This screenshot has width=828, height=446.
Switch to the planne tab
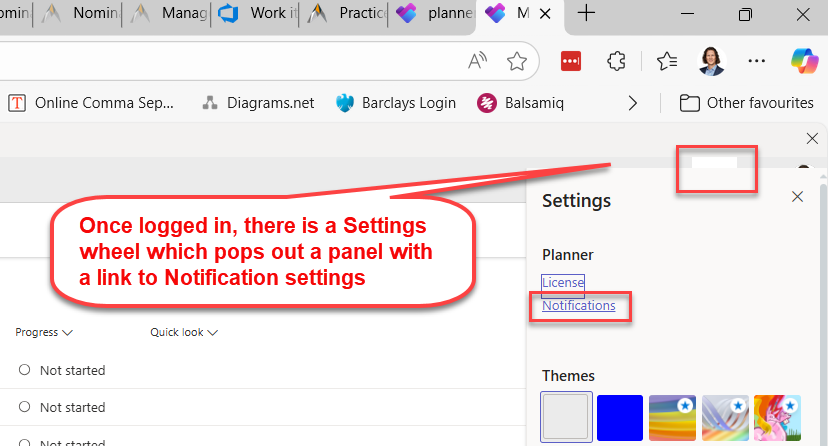[x=435, y=13]
